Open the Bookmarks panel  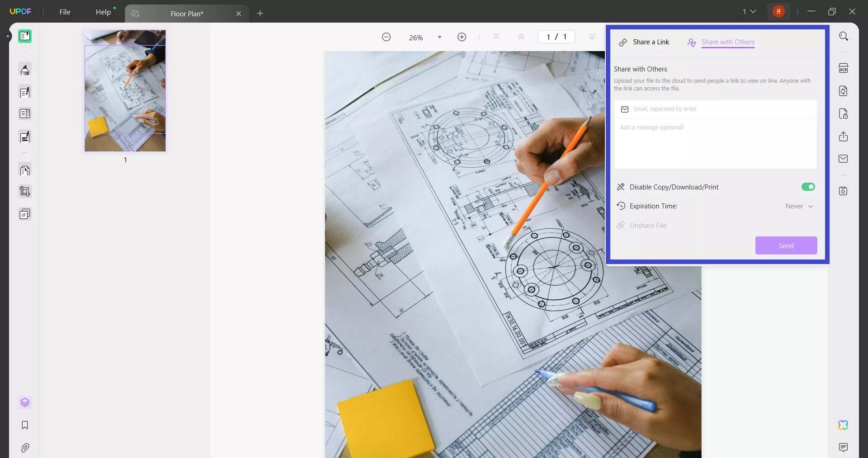pyautogui.click(x=25, y=425)
